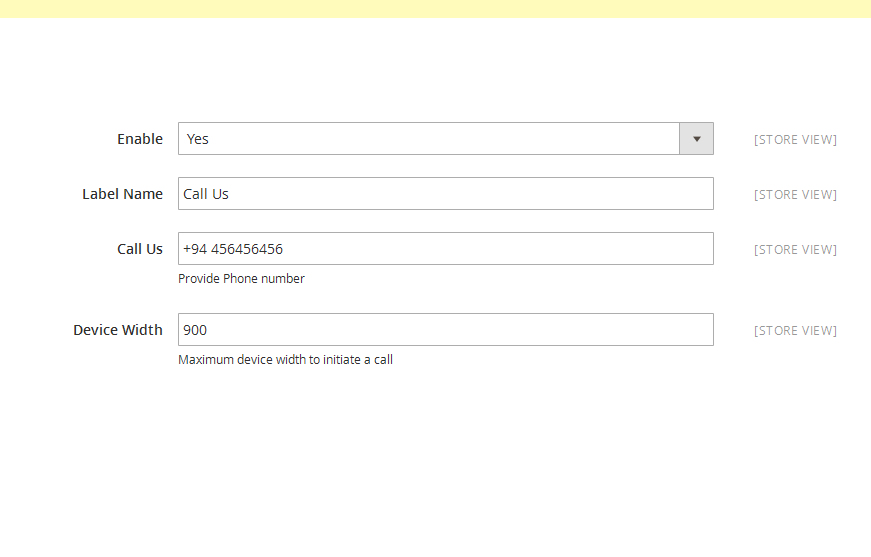This screenshot has height=557, width=871.
Task: Click the 'Provide Phone number' hint text
Action: click(241, 279)
